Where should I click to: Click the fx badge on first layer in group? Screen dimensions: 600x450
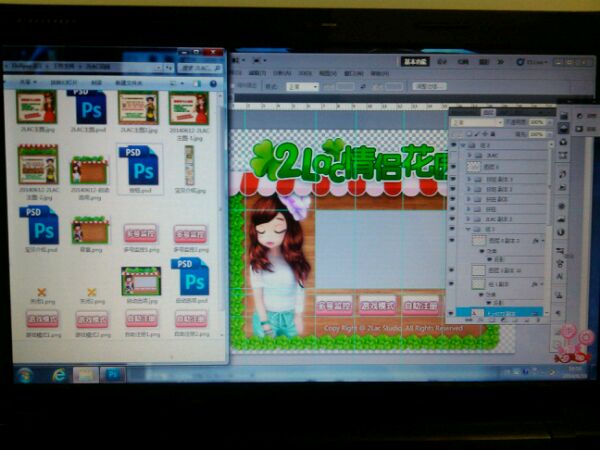(x=536, y=241)
